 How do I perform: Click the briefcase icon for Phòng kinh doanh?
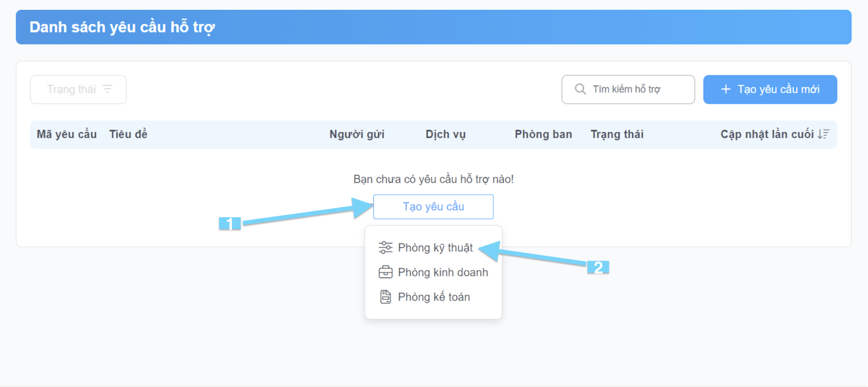coord(385,272)
